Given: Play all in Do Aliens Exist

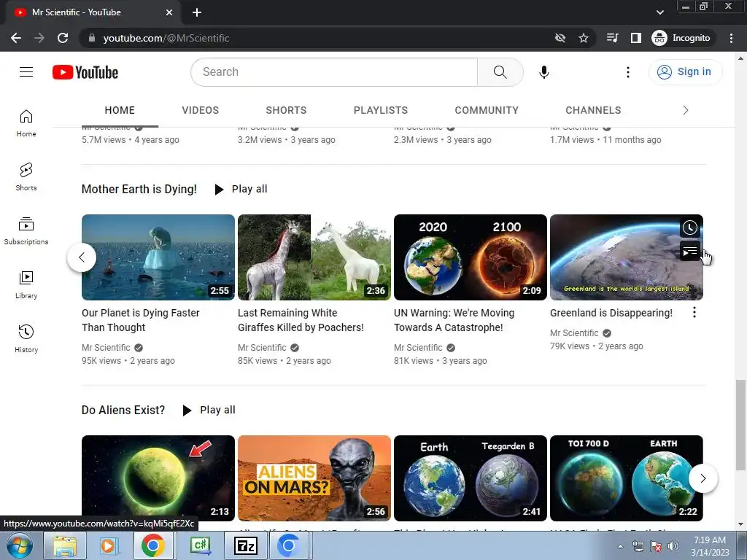Looking at the screenshot, I should (x=209, y=410).
